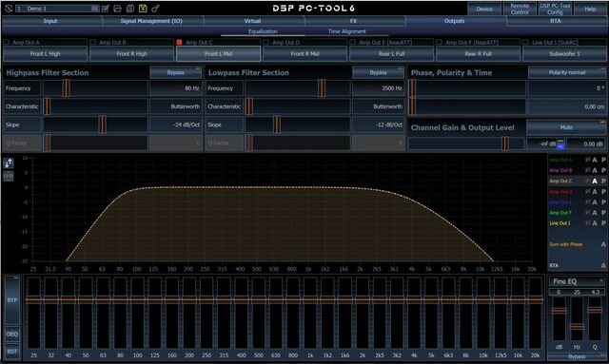Screen dimensions: 609x364
Task: Click the graph zoom icon below arrows
Action: coord(9,176)
